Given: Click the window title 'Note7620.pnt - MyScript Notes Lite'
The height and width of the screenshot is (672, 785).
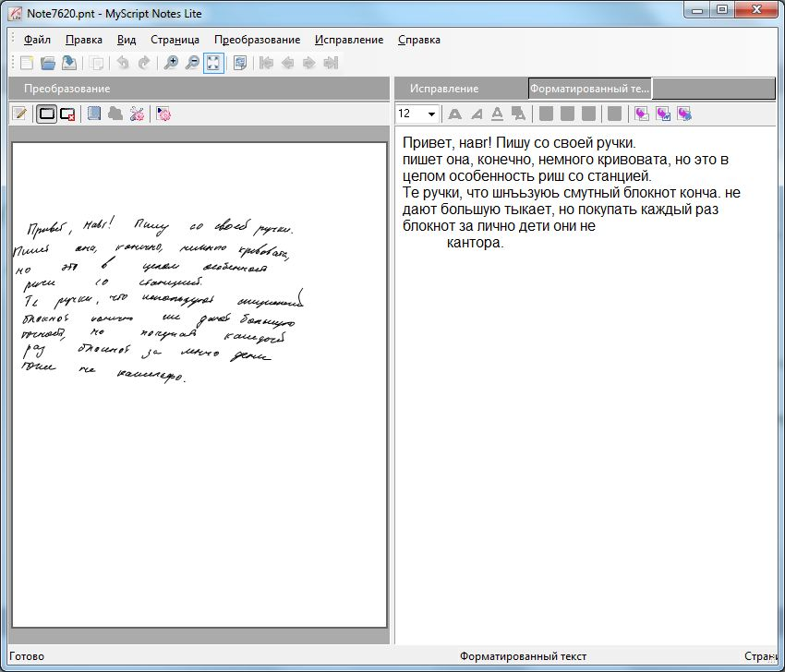Looking at the screenshot, I should point(115,14).
